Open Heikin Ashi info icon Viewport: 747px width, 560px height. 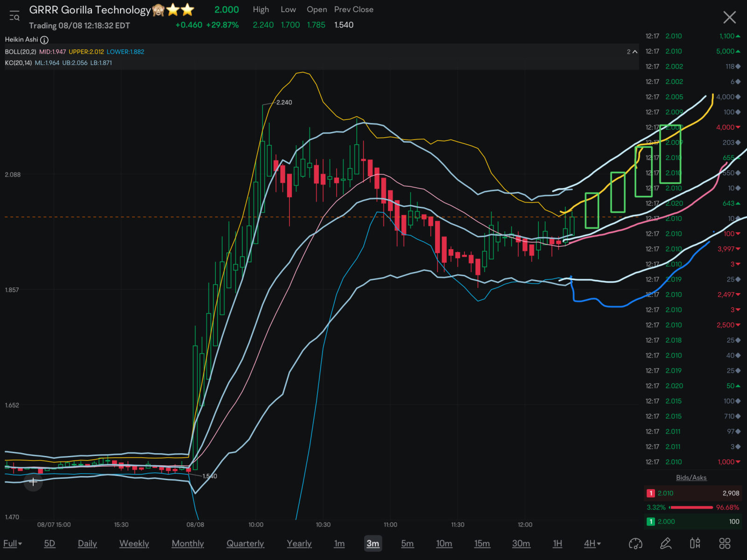44,40
